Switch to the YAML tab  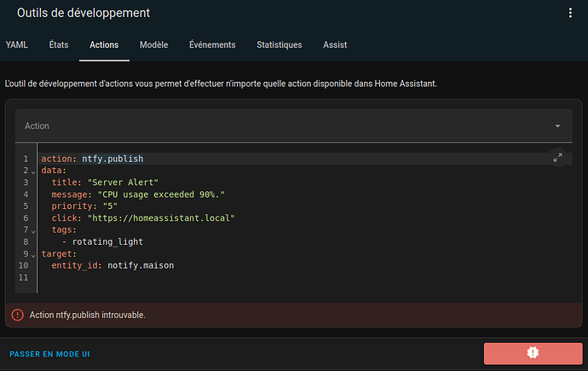pyautogui.click(x=17, y=45)
